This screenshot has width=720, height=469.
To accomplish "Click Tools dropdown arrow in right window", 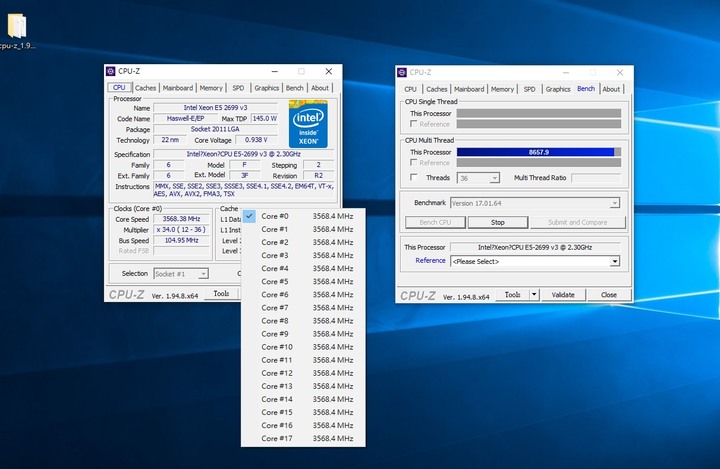I will [x=534, y=294].
